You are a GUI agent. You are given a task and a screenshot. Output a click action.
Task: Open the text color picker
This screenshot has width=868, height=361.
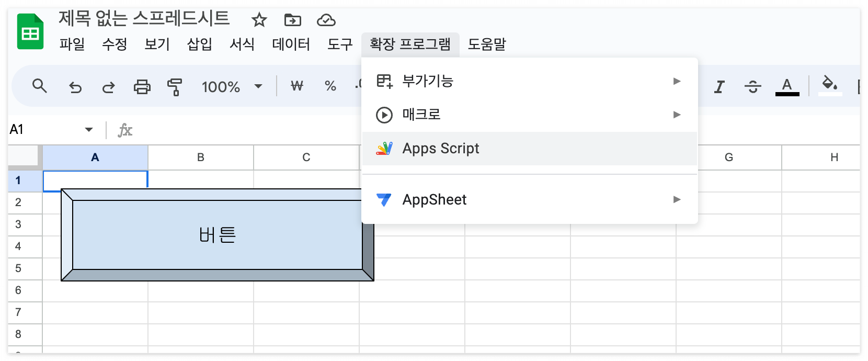click(787, 86)
